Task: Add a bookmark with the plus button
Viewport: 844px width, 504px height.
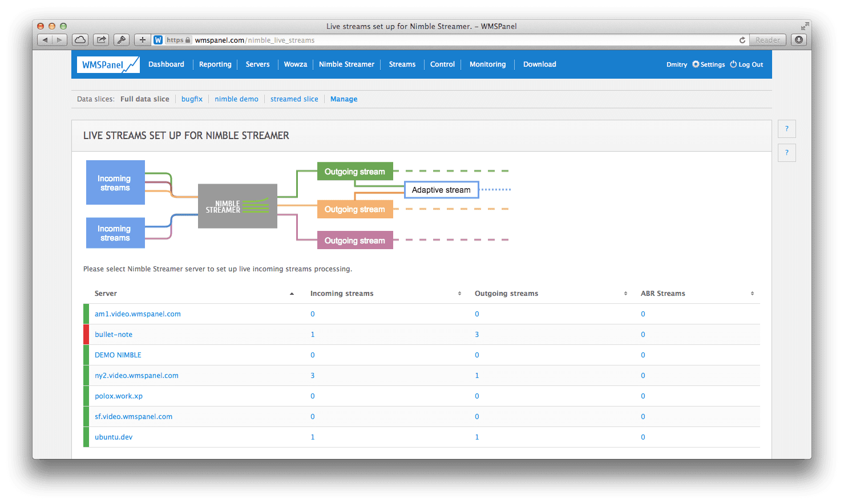Action: tap(143, 40)
